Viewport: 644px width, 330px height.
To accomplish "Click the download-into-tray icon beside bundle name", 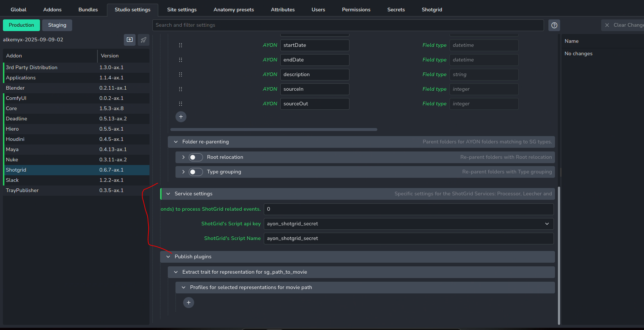I will 130,40.
